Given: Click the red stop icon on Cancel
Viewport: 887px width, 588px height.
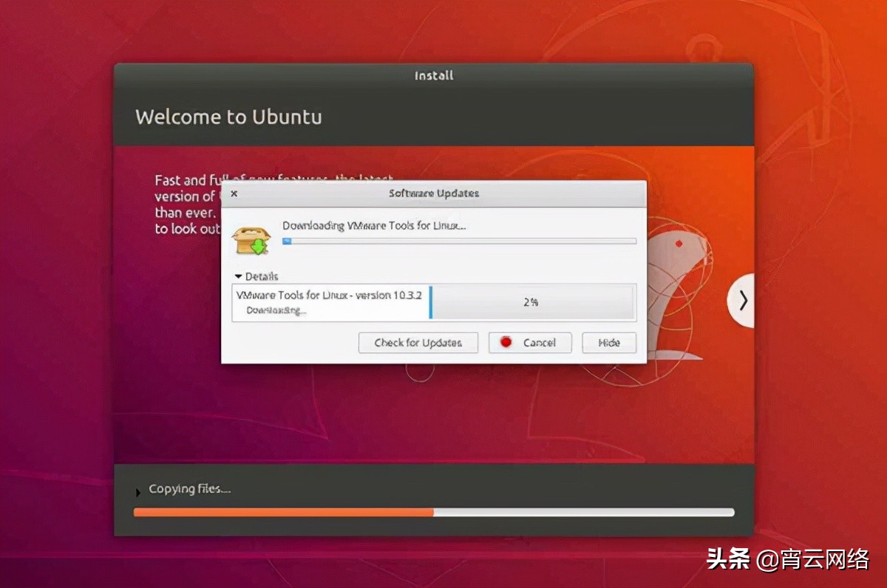Looking at the screenshot, I should coord(506,343).
